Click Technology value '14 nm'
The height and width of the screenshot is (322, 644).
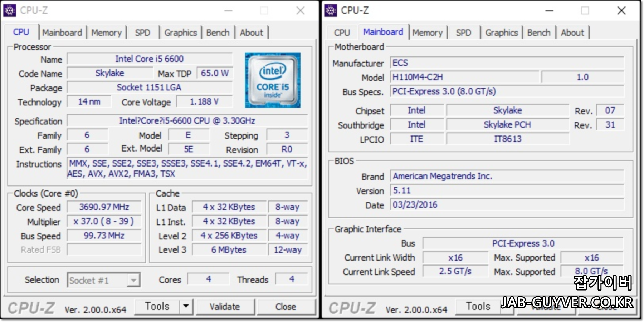(x=89, y=101)
